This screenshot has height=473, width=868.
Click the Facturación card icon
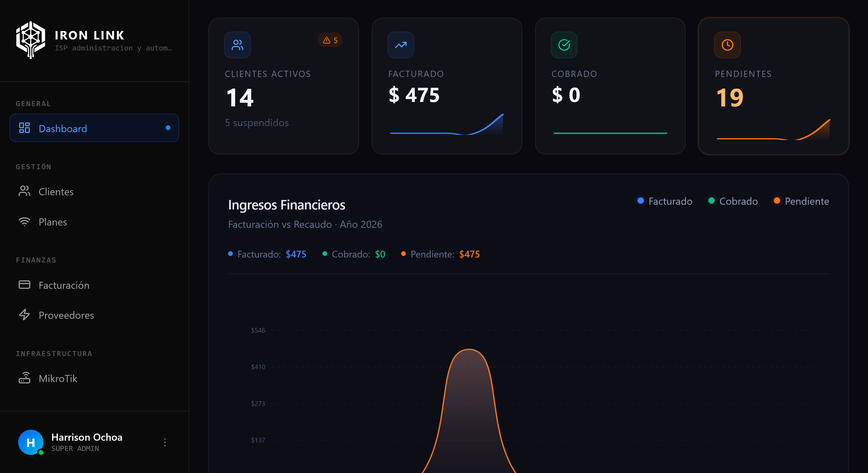tap(24, 285)
